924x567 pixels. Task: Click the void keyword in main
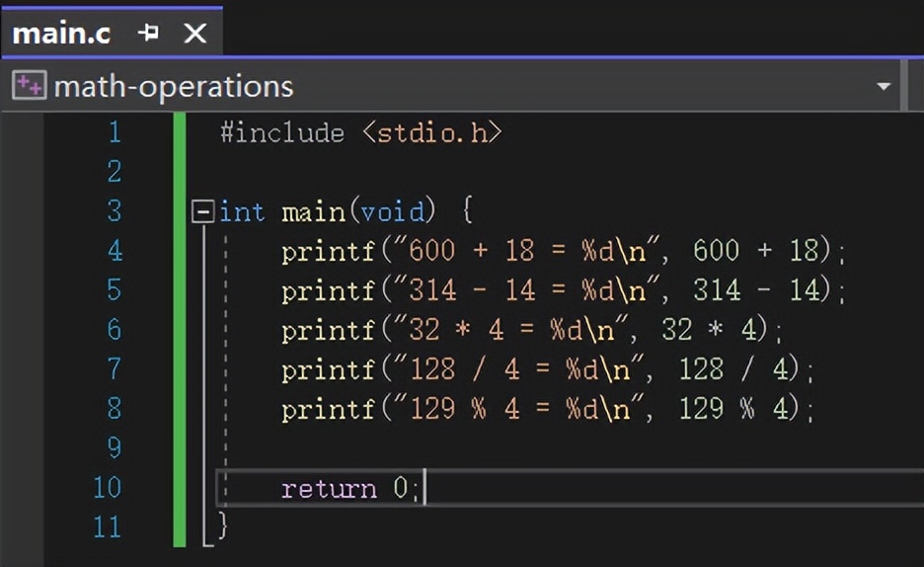coord(392,211)
